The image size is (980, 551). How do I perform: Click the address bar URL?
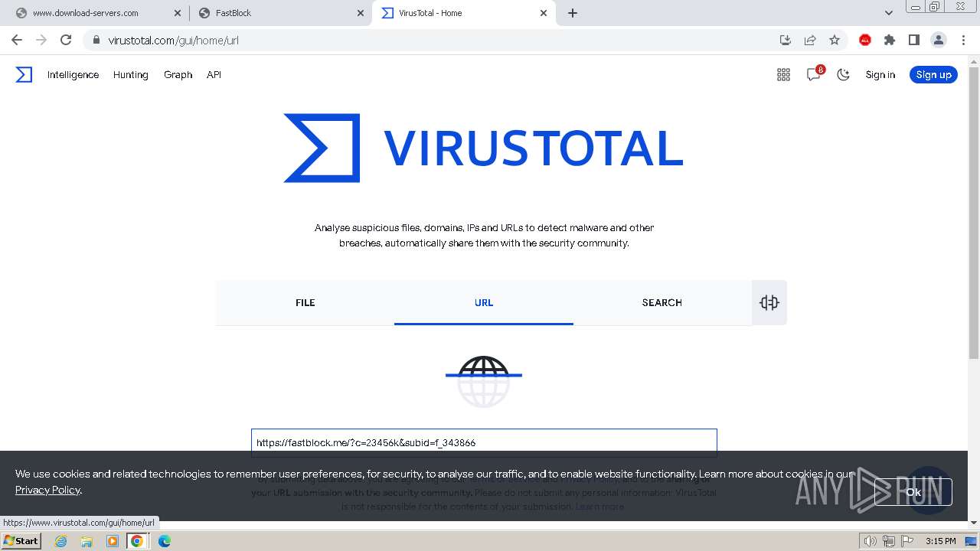point(173,40)
